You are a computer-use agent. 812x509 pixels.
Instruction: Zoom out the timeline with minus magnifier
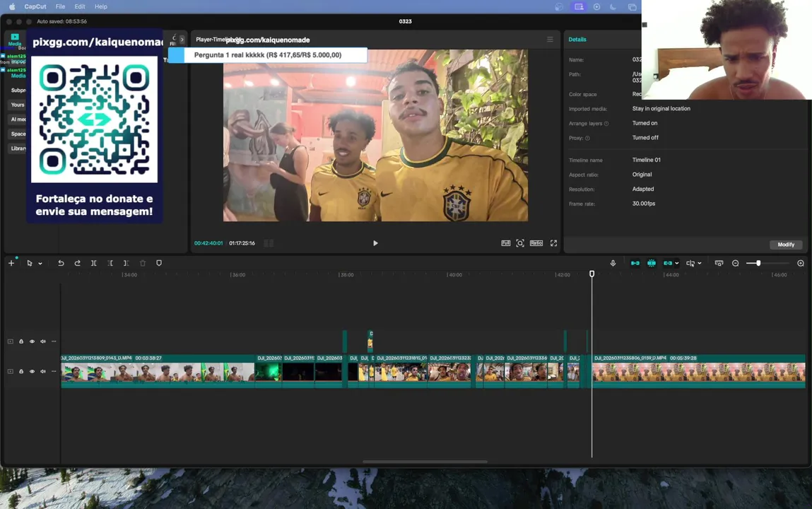point(736,263)
